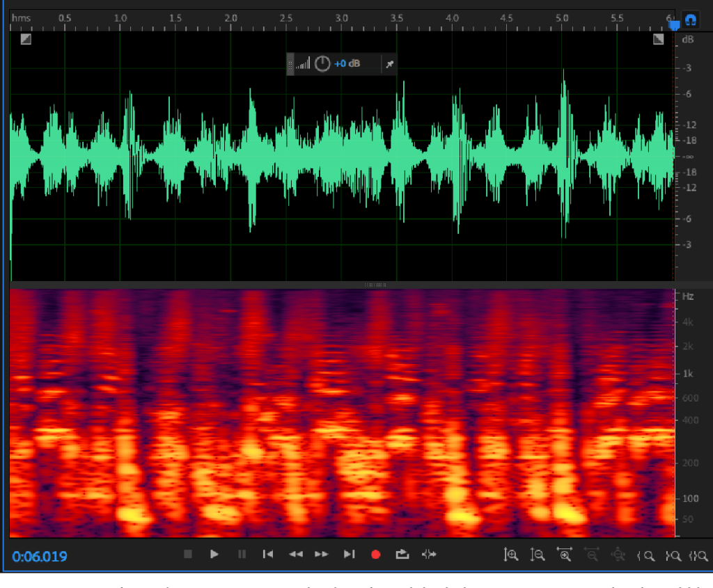The image size is (713, 588).
Task: Click the HUD signal level bars icon
Action: (x=303, y=63)
